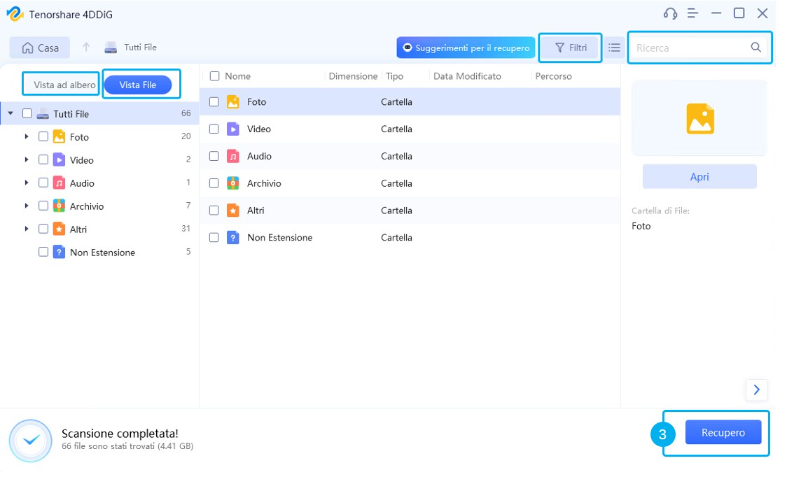Switch to list view layout icon
Image resolution: width=787 pixels, height=484 pixels.
point(614,47)
